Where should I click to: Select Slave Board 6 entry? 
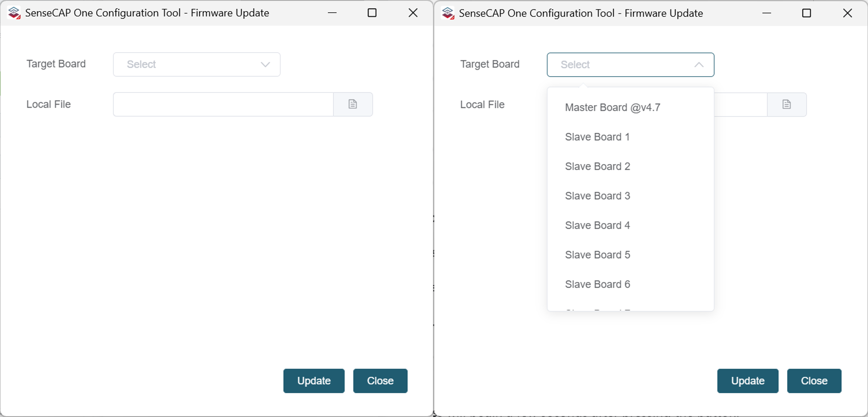(x=597, y=284)
